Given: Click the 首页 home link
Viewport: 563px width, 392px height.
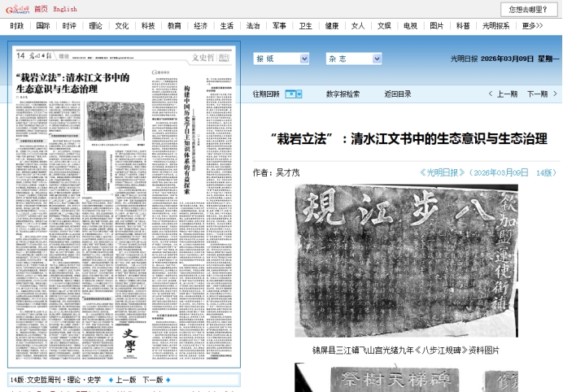Looking at the screenshot, I should coord(41,9).
